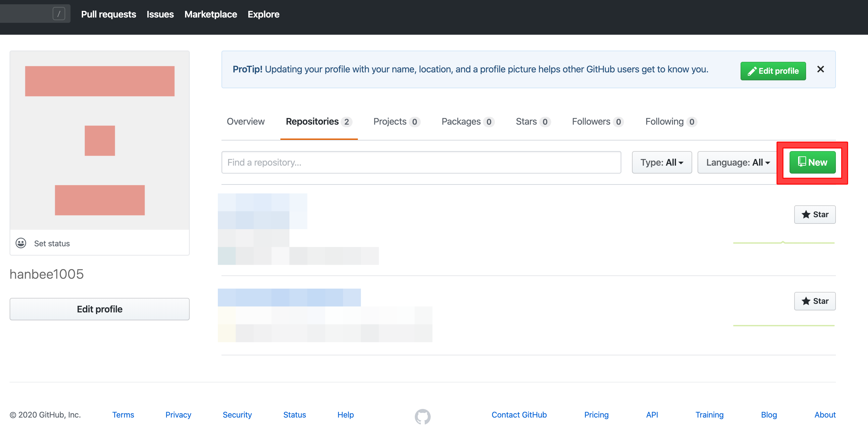The height and width of the screenshot is (443, 868).
Task: Click the smiley face Set status icon
Action: click(x=21, y=243)
